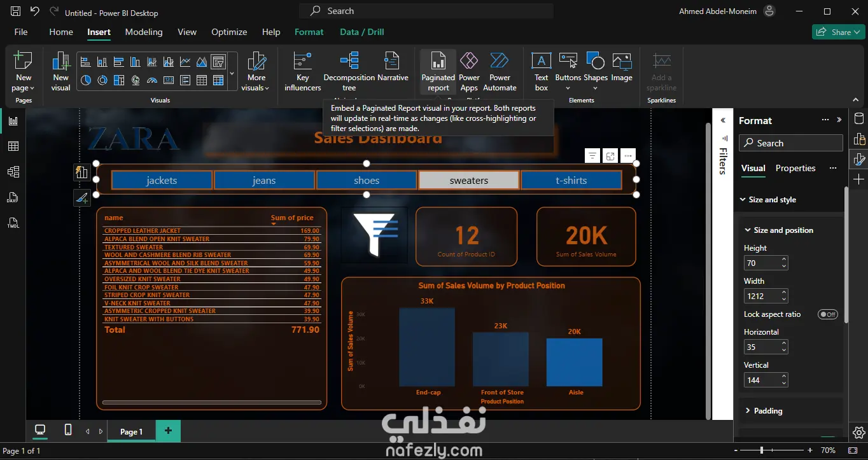Open TMDL view in left sidebar
This screenshot has height=460, width=868.
click(13, 223)
